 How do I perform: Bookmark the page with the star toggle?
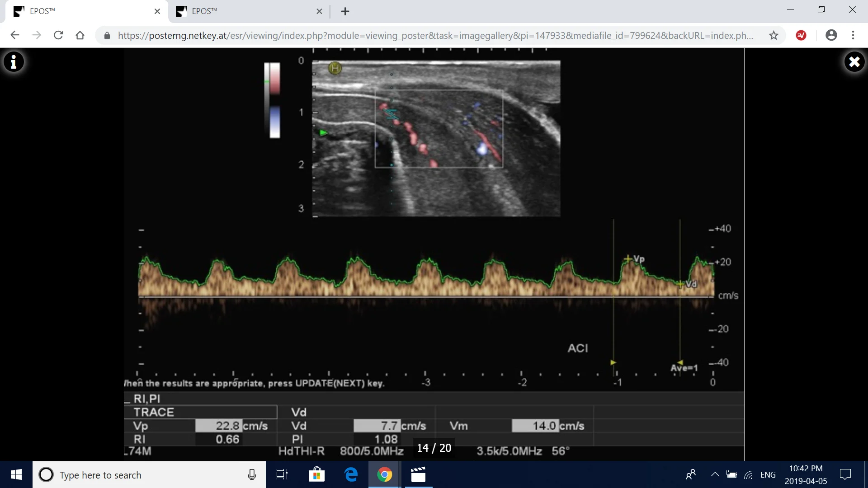(x=774, y=35)
